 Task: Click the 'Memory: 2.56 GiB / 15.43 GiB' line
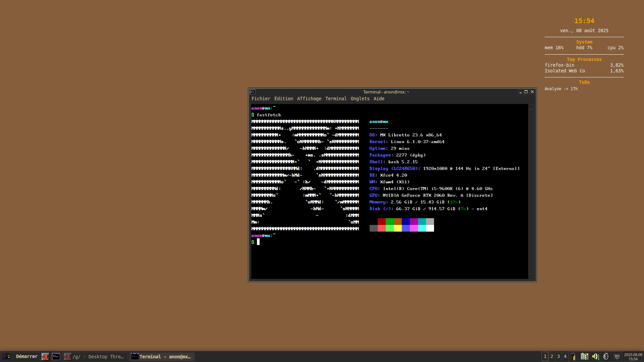point(415,202)
